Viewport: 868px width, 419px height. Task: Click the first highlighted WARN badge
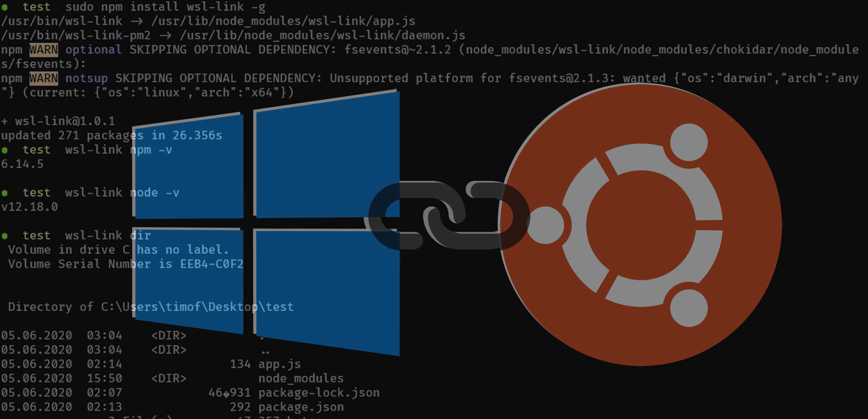44,50
